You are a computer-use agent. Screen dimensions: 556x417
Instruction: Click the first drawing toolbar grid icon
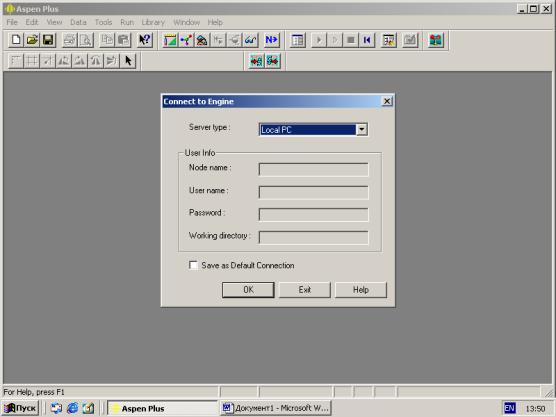[x=16, y=61]
